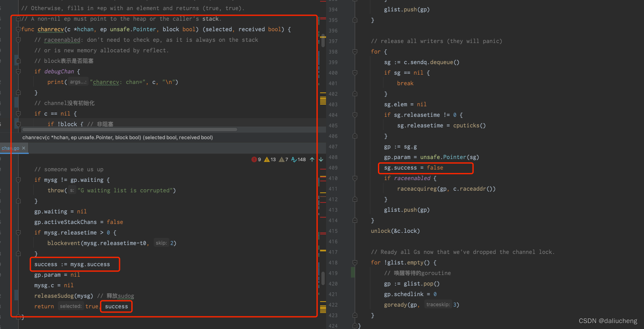The width and height of the screenshot is (644, 329).
Task: Collapse the 'if c == nil' block
Action: [x=18, y=113]
